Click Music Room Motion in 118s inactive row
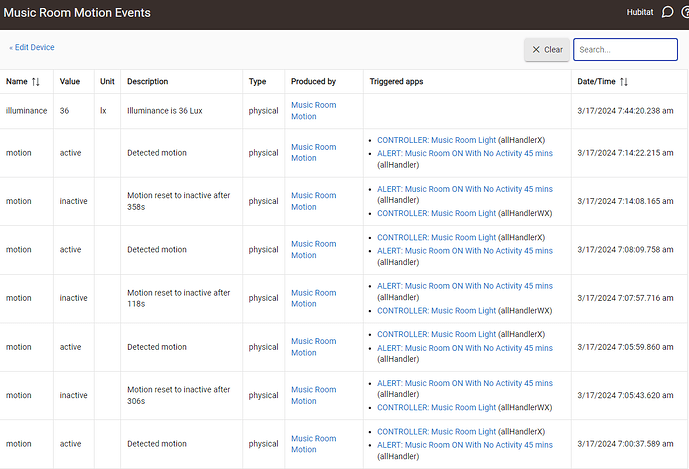This screenshot has height=469, width=689. [313, 298]
